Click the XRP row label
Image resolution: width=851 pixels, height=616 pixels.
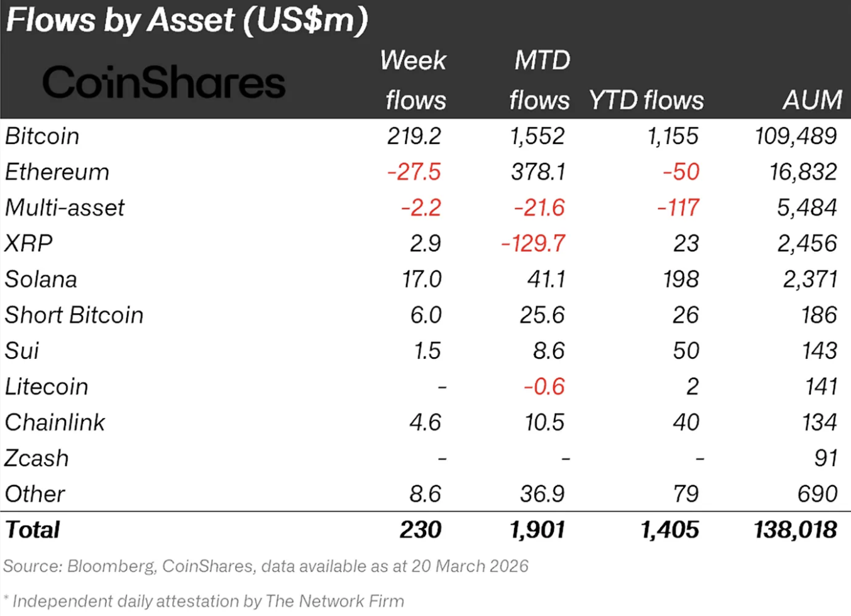pos(29,244)
